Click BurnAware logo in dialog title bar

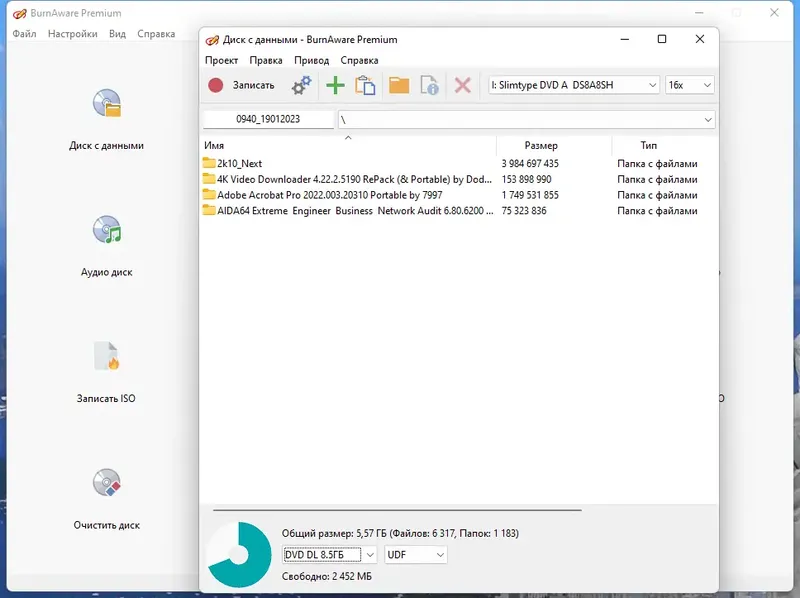coord(212,40)
